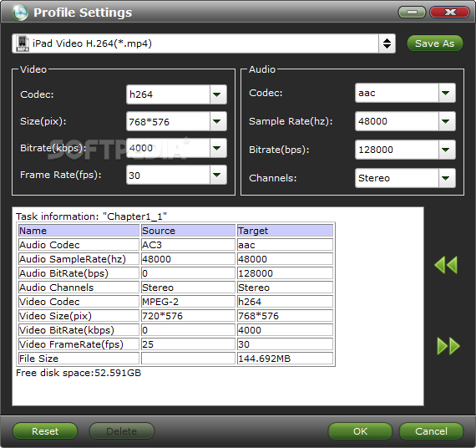Select the File Size row name
476x448 pixels.
point(78,359)
